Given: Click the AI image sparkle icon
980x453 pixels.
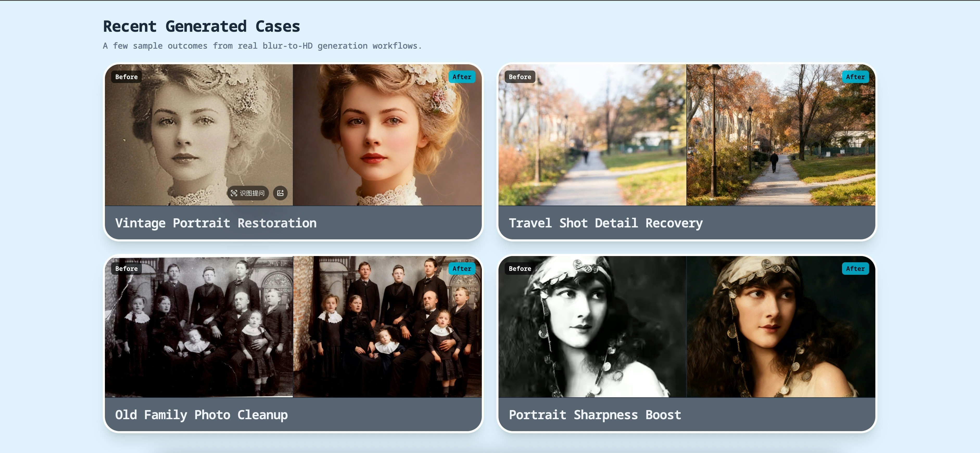Looking at the screenshot, I should (280, 193).
